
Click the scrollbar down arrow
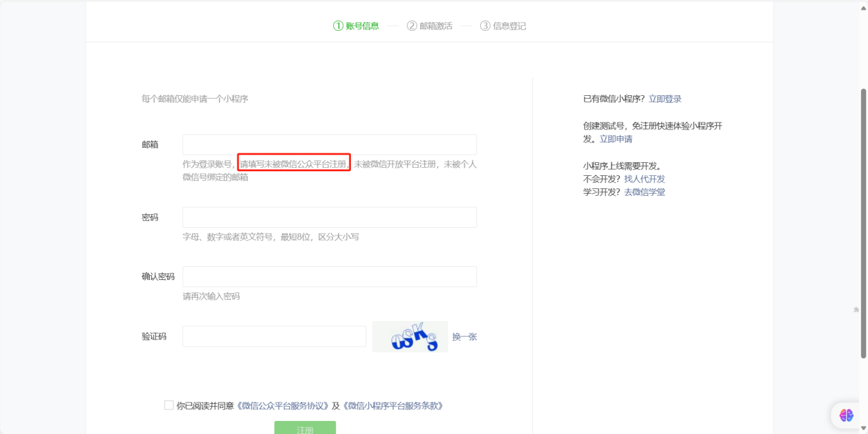[x=863, y=429]
